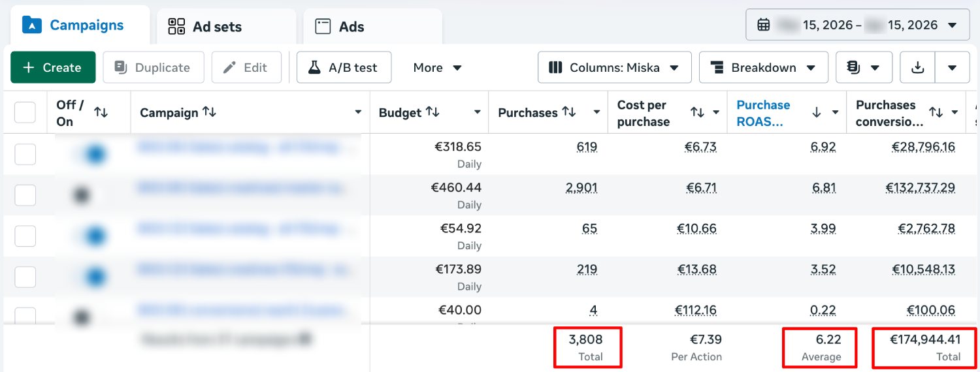Sort by the Off / On column
Screen dimensions: 980x372
click(x=101, y=112)
